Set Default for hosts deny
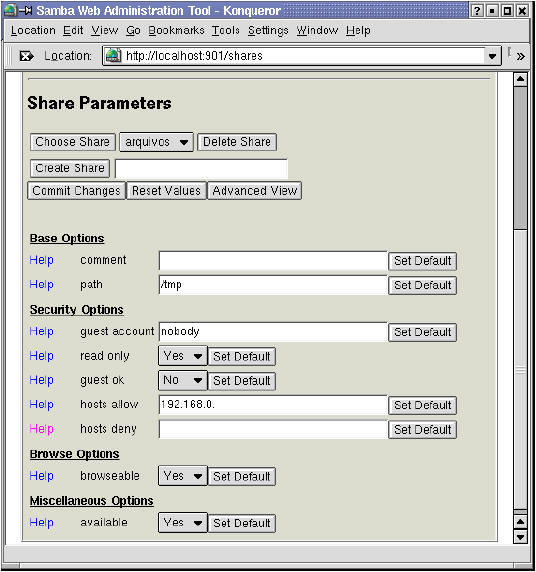536x572 pixels. pyautogui.click(x=423, y=430)
